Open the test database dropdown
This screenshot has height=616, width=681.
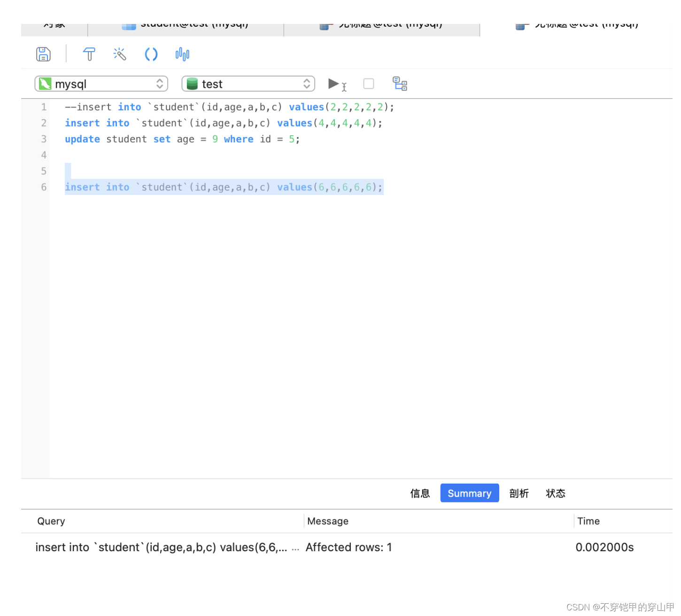248,84
